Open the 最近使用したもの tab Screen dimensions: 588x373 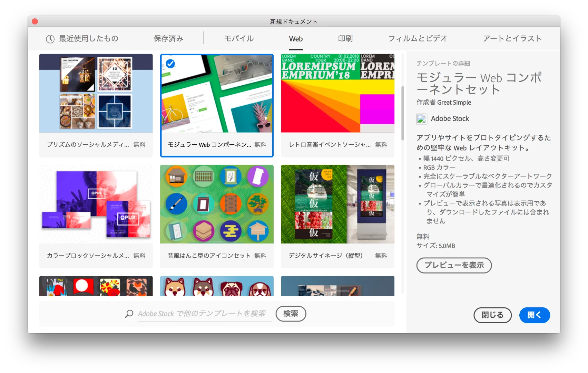tap(82, 39)
